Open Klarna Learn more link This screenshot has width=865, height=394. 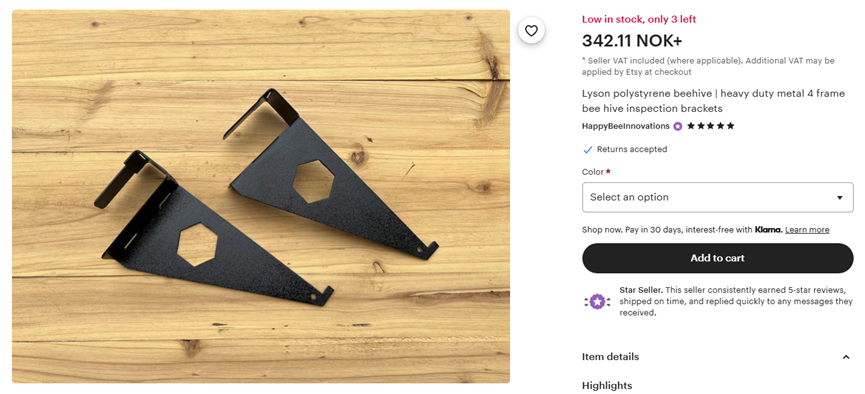point(807,230)
